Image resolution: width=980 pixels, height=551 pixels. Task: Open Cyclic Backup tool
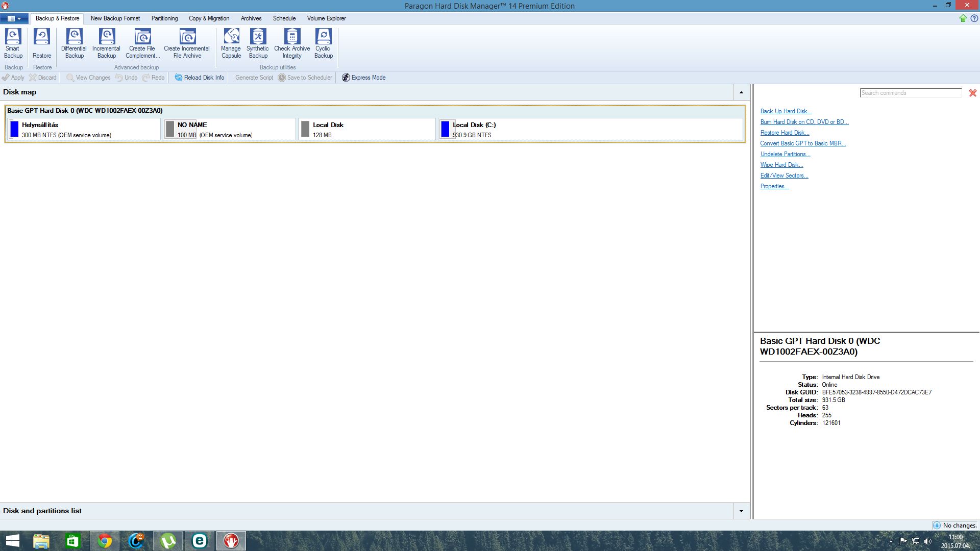click(324, 43)
